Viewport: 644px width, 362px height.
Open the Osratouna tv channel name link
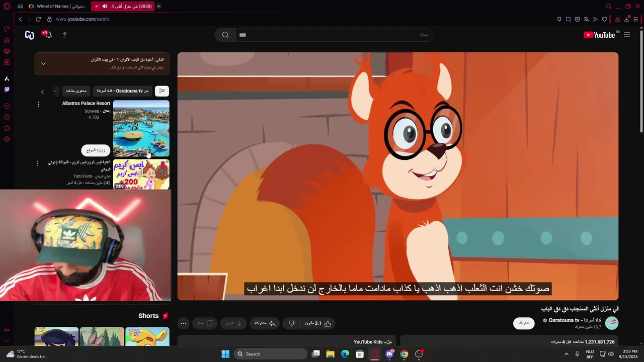tap(575, 320)
